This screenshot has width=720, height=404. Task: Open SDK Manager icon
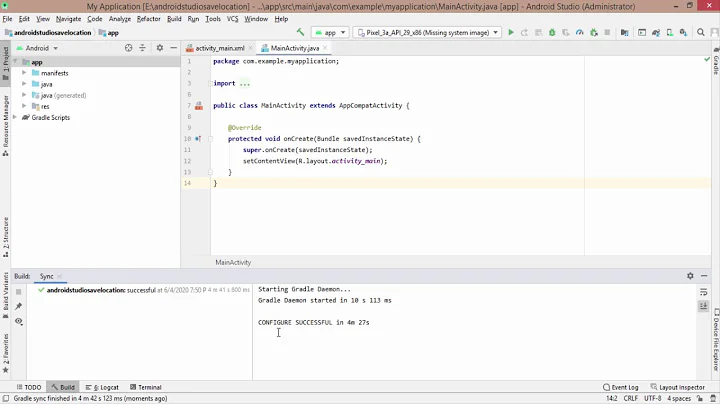coord(683,33)
